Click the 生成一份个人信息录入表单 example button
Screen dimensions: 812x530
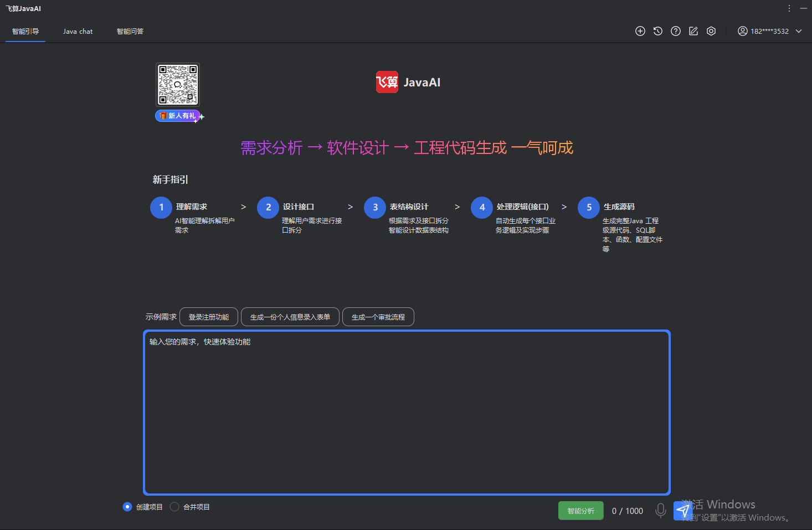(x=290, y=317)
